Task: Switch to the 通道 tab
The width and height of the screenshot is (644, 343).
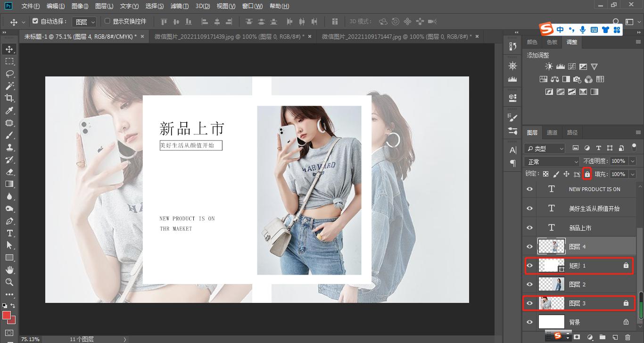Action: [552, 132]
